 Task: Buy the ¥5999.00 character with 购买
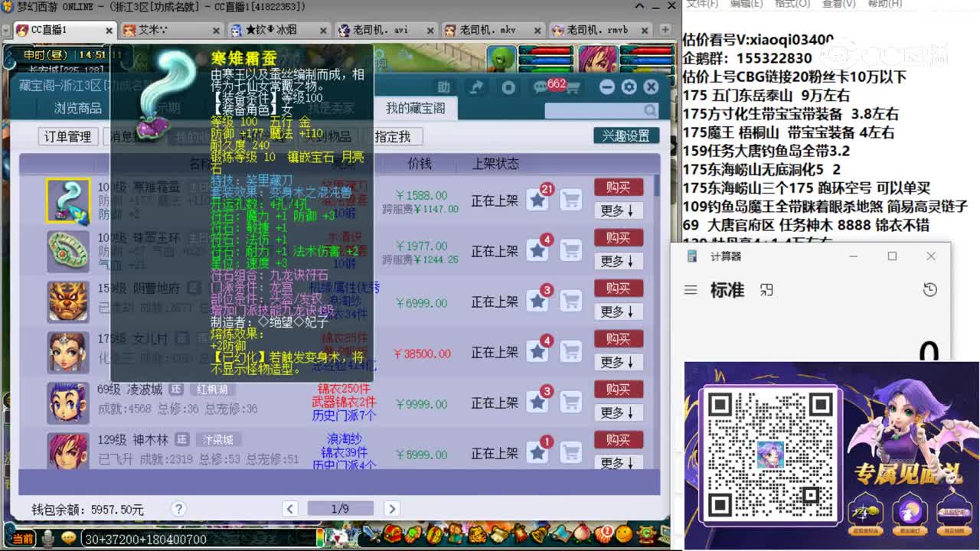618,440
